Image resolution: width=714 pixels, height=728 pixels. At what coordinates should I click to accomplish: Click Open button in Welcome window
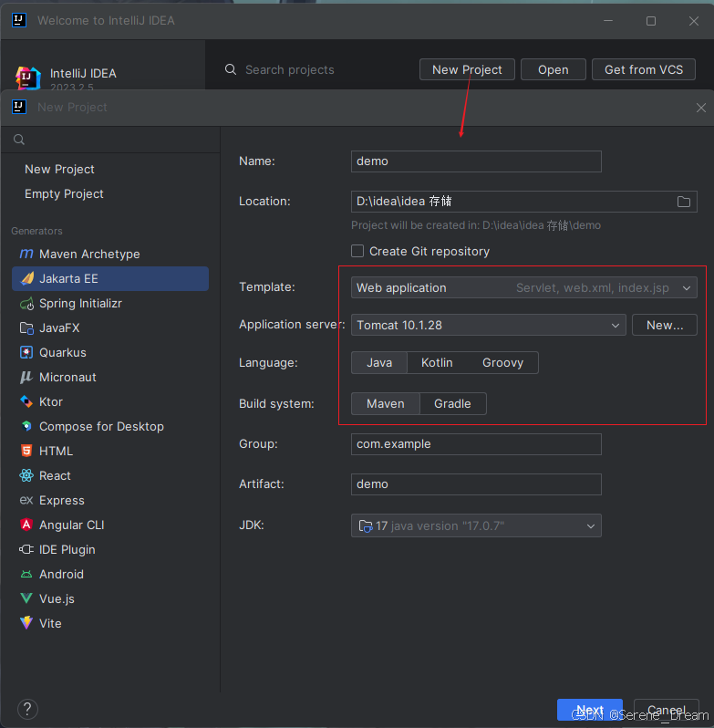tap(553, 69)
